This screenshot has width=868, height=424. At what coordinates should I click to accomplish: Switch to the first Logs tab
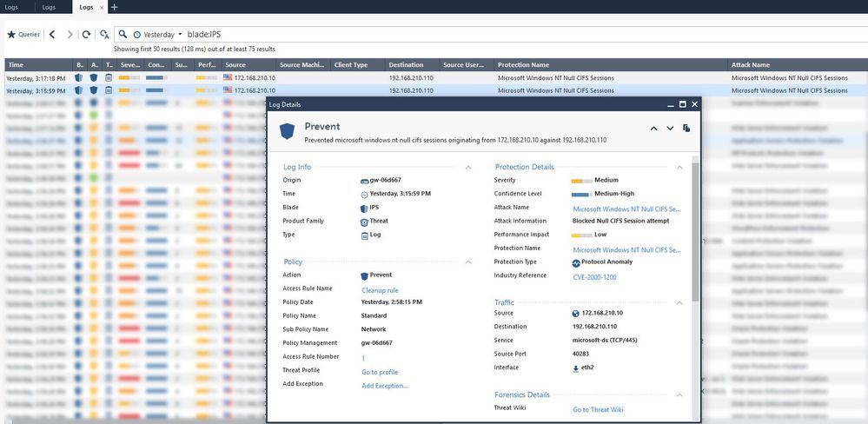11,7
